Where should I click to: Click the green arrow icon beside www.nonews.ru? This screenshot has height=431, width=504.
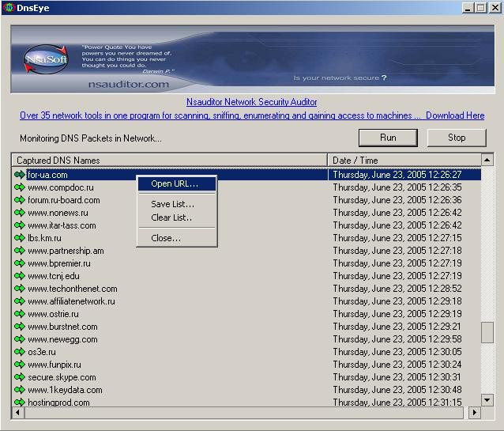pyautogui.click(x=20, y=213)
